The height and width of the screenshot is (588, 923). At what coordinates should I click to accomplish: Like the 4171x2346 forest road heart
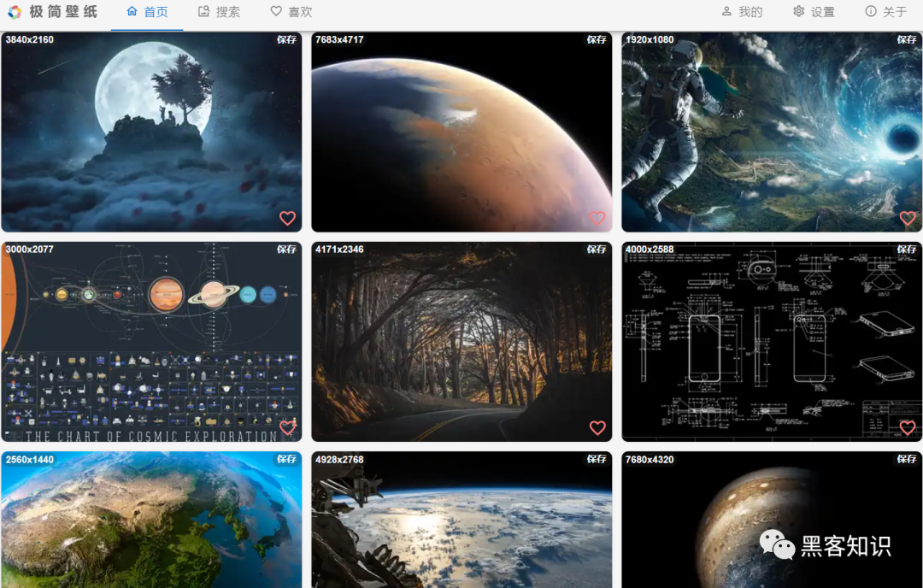[597, 428]
